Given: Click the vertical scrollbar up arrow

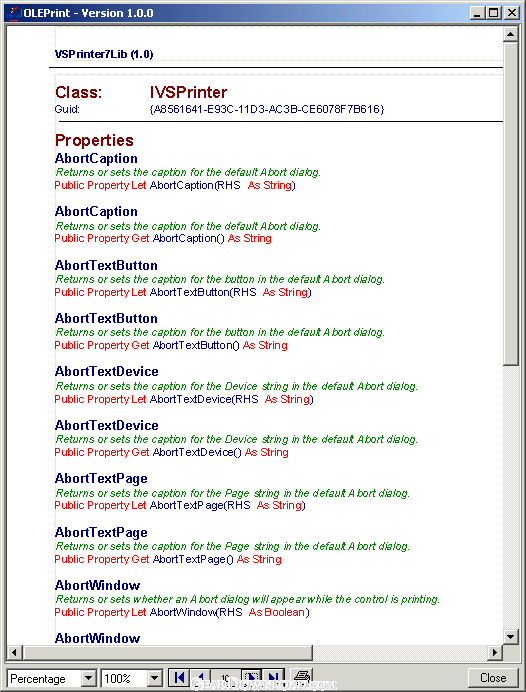Looking at the screenshot, I should tap(511, 34).
